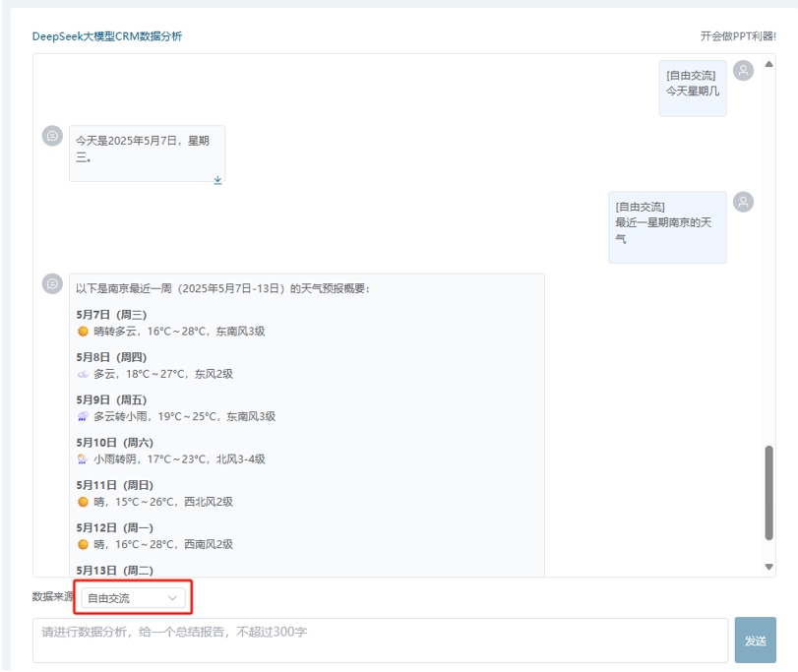Click the rain cloud icon for 5月9日
This screenshot has width=798, height=672.
tap(83, 416)
